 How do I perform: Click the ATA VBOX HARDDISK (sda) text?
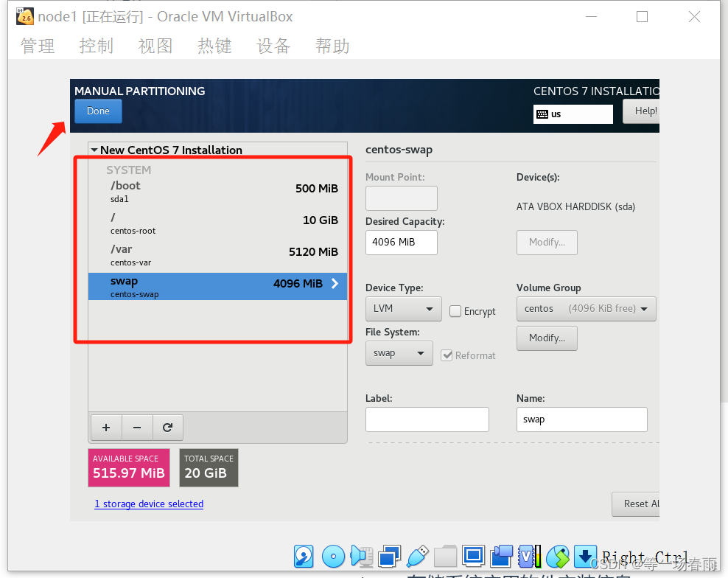pos(575,206)
